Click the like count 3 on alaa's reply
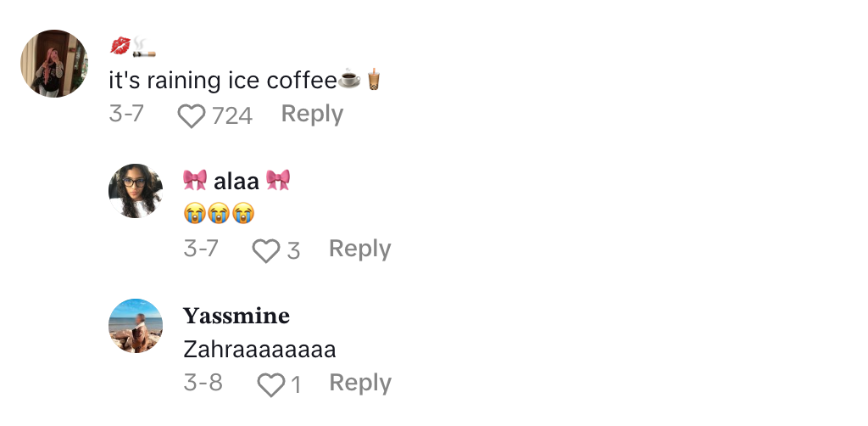Viewport: 868px width, 426px height. coord(293,250)
